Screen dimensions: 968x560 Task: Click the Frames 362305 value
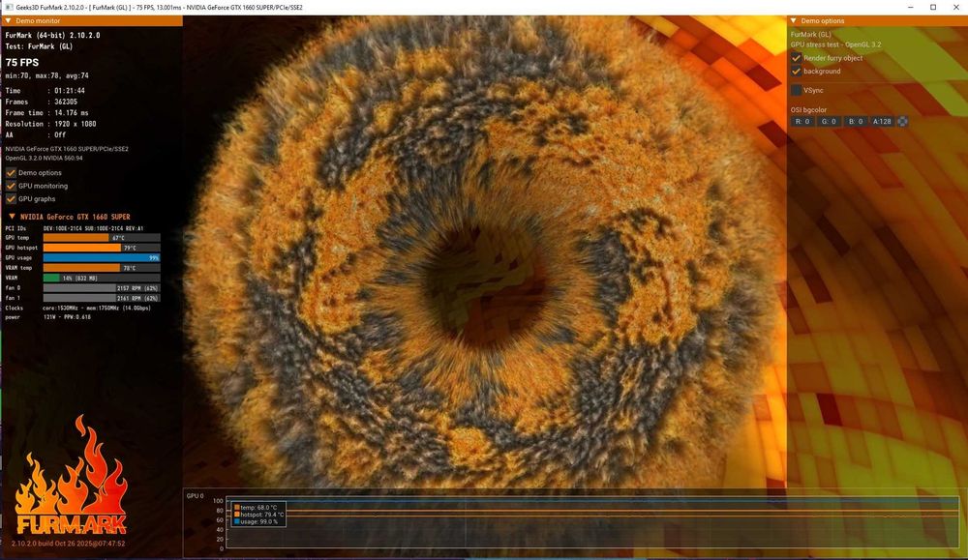pyautogui.click(x=66, y=102)
